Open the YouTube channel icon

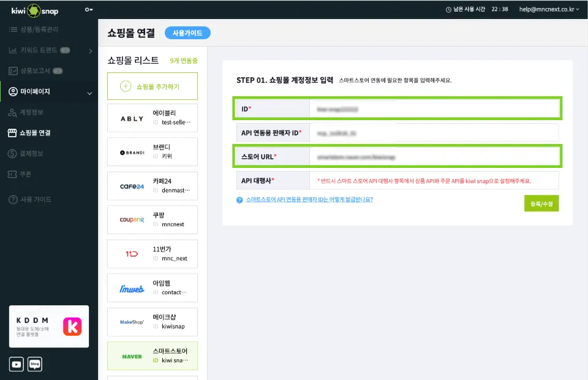pos(17,364)
